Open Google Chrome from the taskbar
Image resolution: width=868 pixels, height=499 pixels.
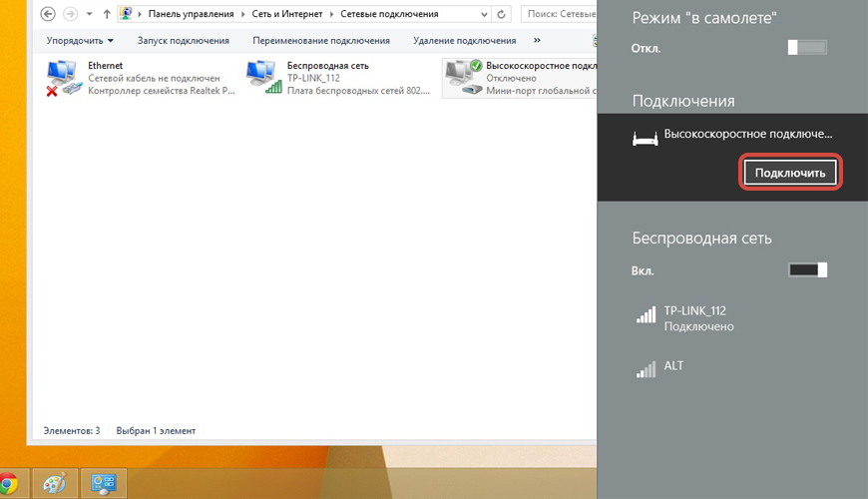7,483
